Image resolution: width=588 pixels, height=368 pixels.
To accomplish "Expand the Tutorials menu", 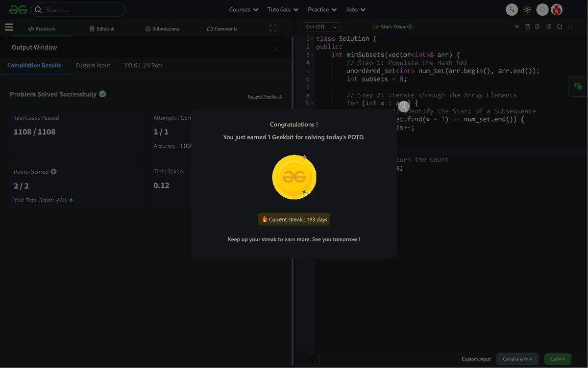I will 283,9.
